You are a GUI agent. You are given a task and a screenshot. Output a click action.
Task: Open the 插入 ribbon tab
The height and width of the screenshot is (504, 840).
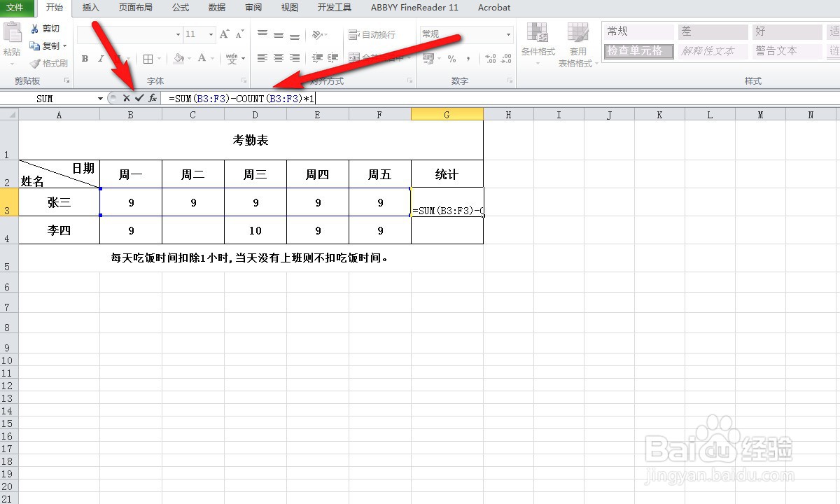click(90, 8)
